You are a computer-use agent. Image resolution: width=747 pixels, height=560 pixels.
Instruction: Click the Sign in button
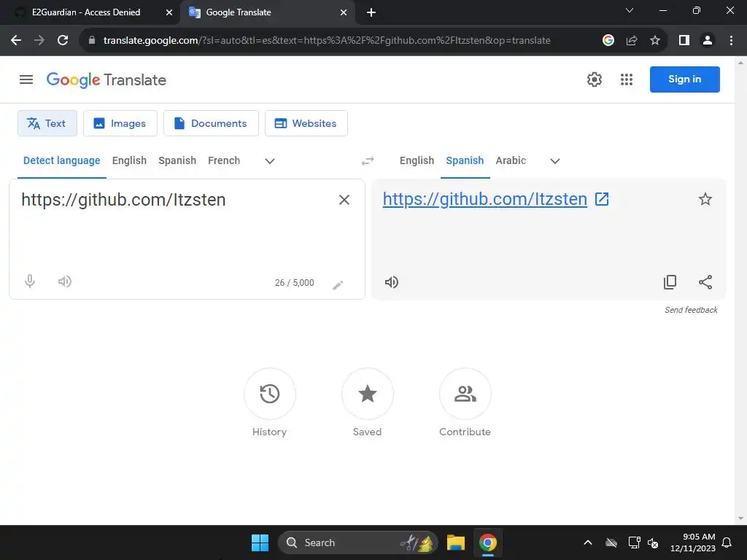pyautogui.click(x=684, y=79)
